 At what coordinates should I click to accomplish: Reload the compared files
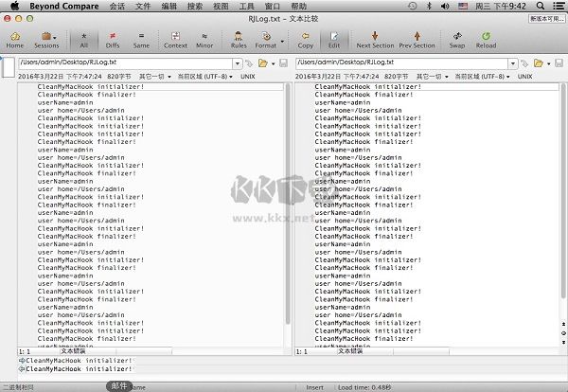coord(487,40)
